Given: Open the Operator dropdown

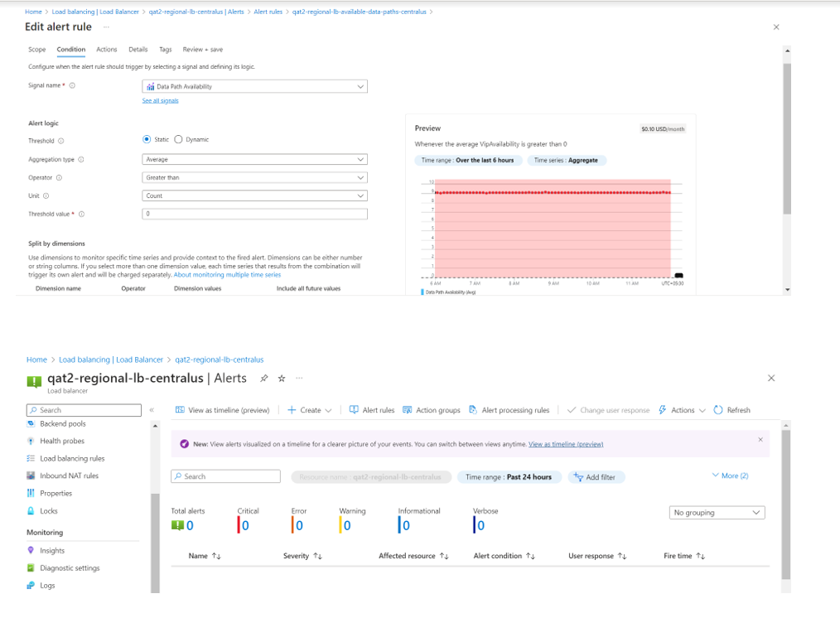Looking at the screenshot, I should coord(254,177).
